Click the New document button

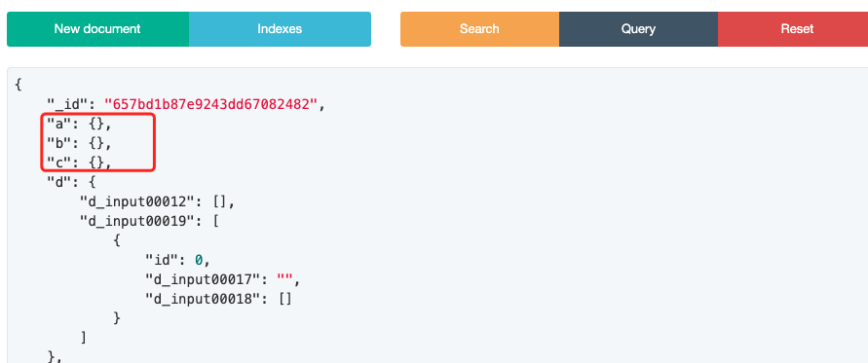tap(97, 29)
